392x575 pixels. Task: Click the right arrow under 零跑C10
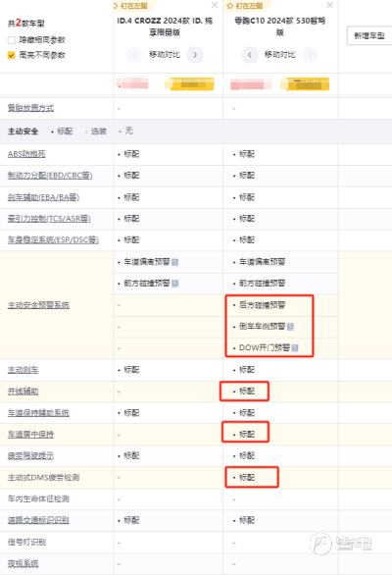tap(311, 55)
